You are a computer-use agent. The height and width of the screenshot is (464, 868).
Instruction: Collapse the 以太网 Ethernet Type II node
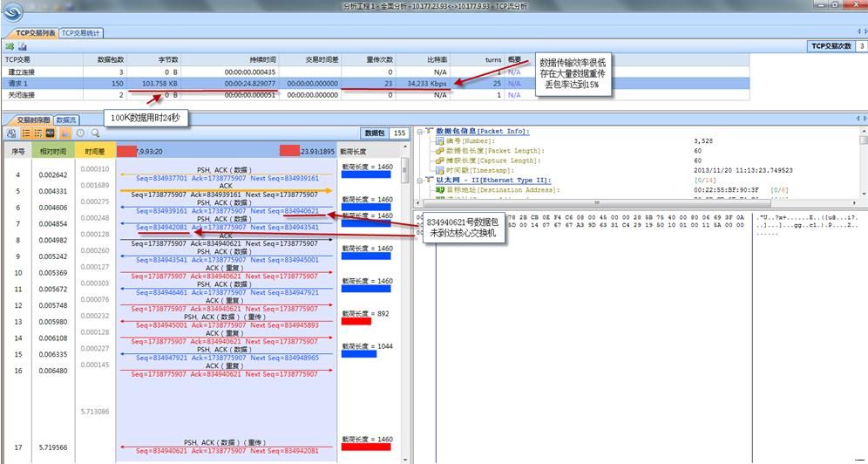[x=421, y=180]
